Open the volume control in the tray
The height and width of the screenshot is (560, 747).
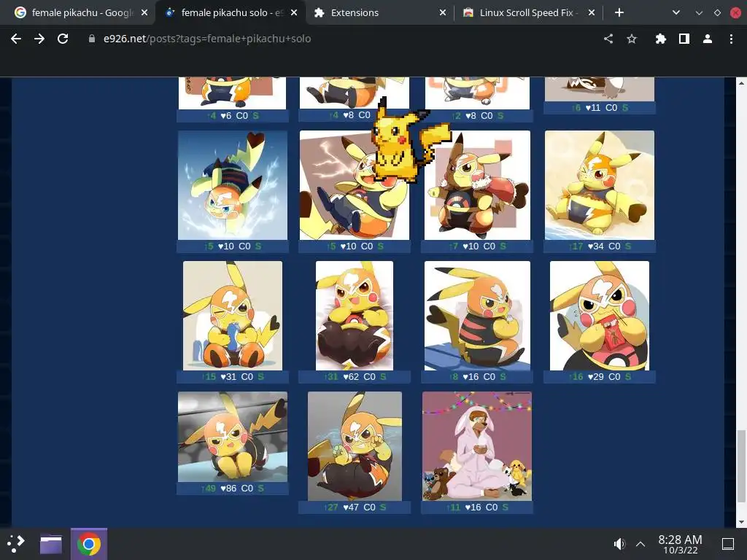(x=619, y=543)
